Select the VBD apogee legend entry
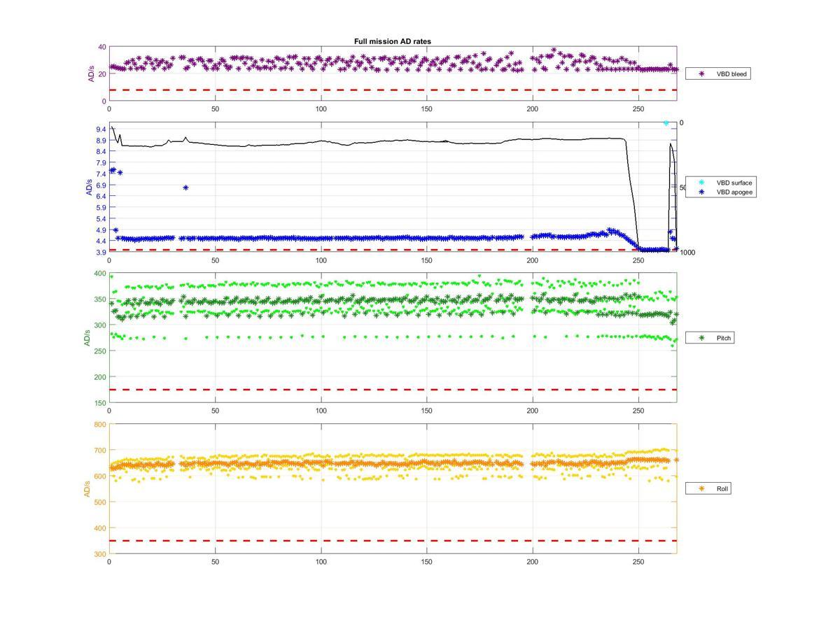 (720, 192)
